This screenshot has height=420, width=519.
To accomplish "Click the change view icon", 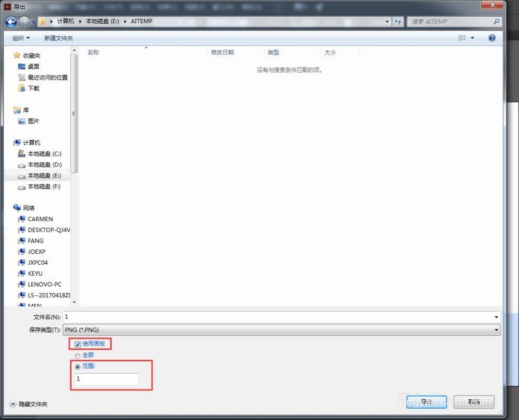I will pyautogui.click(x=462, y=38).
